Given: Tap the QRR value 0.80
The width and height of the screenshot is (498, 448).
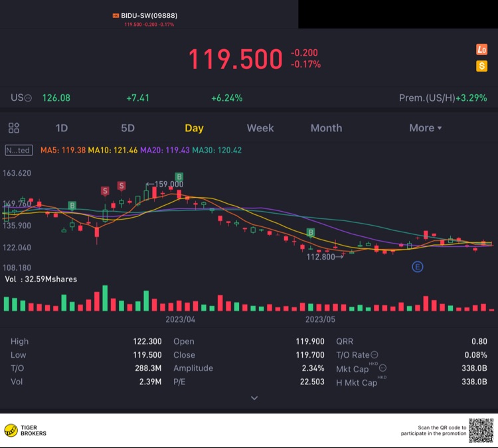Looking at the screenshot, I should (479, 341).
